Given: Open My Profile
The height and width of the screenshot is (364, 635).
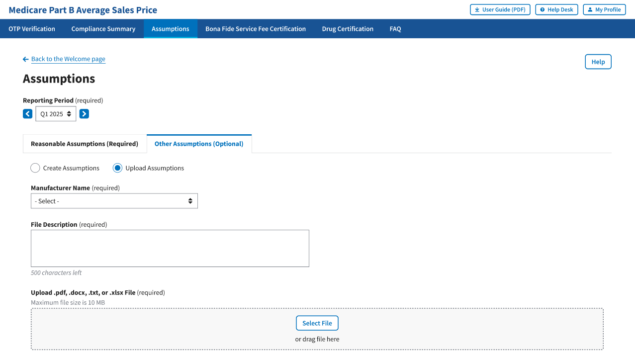Looking at the screenshot, I should pos(604,9).
